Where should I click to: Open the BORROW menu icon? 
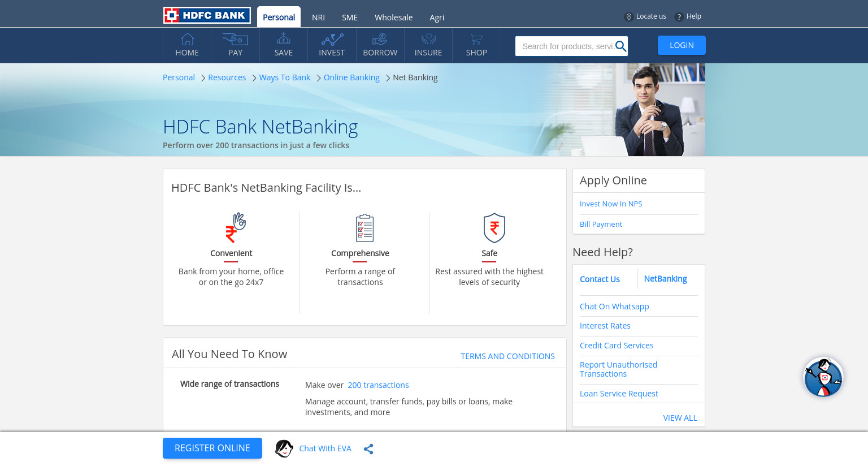(x=380, y=39)
